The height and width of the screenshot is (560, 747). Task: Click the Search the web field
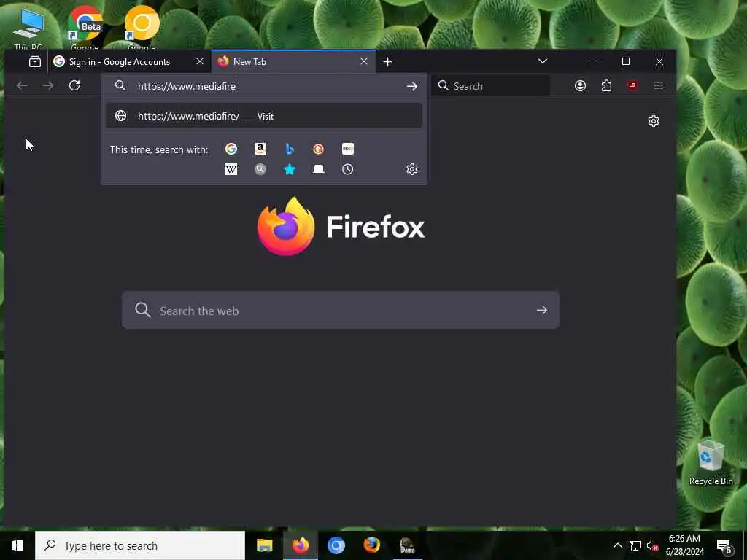340,311
